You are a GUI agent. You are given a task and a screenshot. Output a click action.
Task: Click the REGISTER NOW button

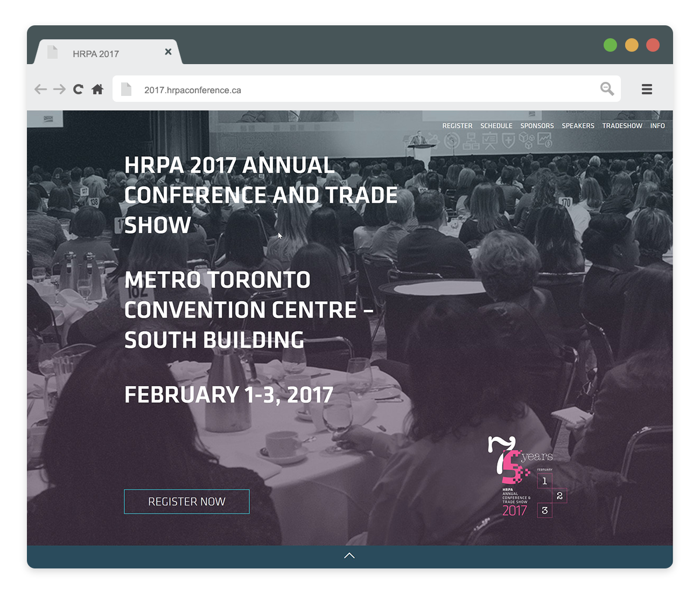click(x=187, y=502)
